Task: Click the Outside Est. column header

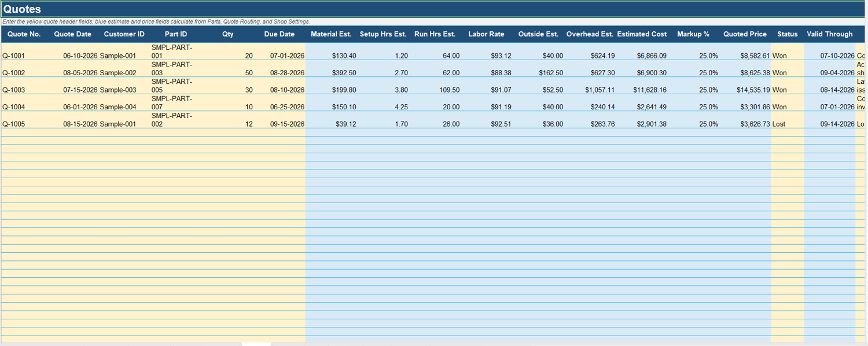Action: click(538, 34)
